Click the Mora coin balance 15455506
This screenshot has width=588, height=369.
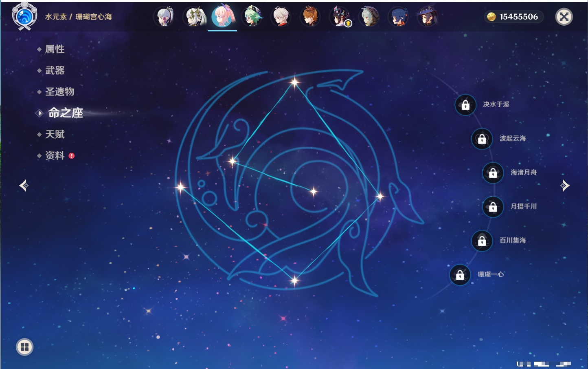point(514,17)
